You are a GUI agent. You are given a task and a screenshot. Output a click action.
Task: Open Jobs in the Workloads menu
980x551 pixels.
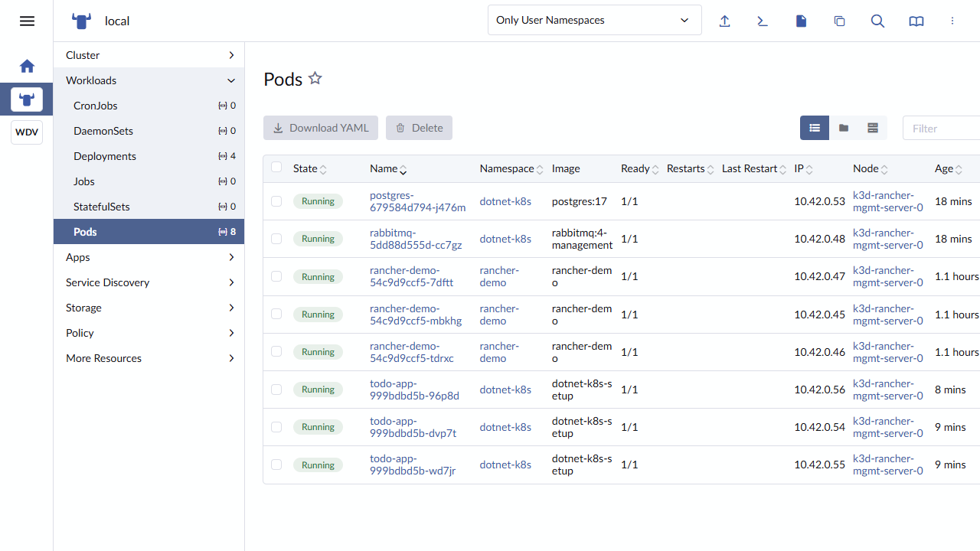149,181
